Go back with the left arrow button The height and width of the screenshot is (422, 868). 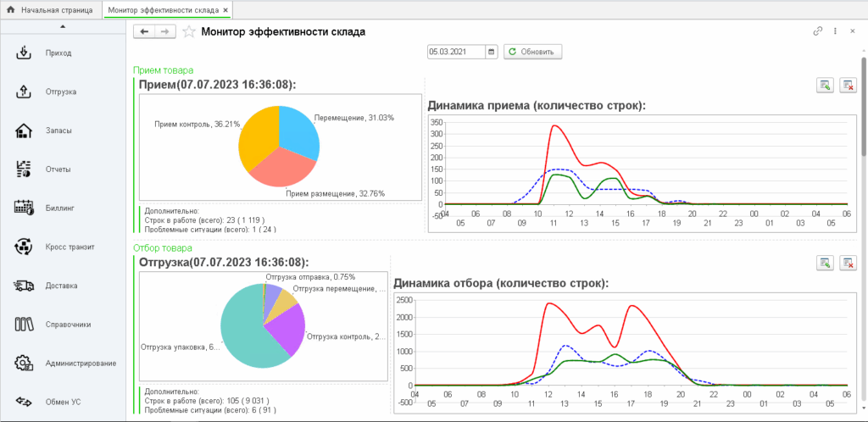pos(145,31)
